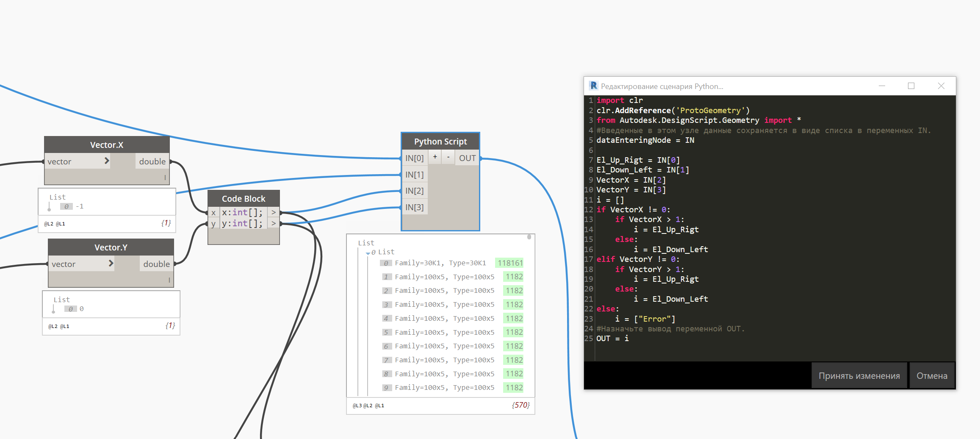Click the preview toggle at bottom of Vector.X
Viewport: 980px width, 439px height.
click(x=165, y=178)
